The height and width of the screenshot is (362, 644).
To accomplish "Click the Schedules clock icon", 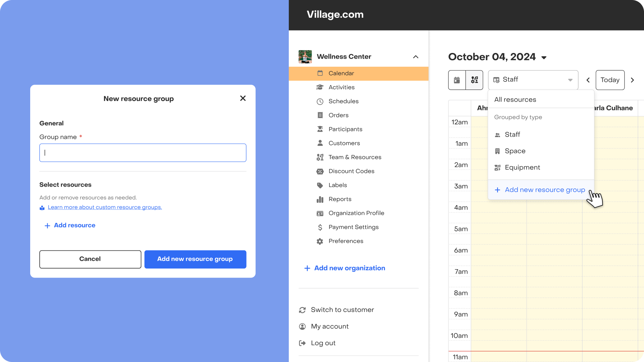I will click(x=320, y=102).
